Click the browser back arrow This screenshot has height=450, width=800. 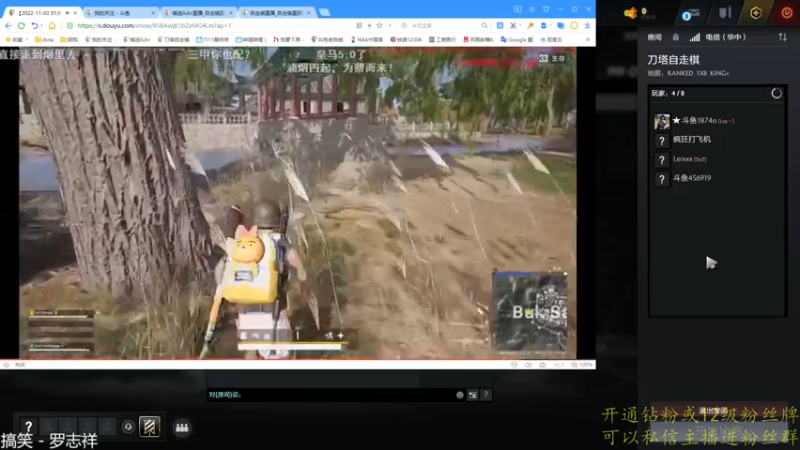tap(8, 26)
